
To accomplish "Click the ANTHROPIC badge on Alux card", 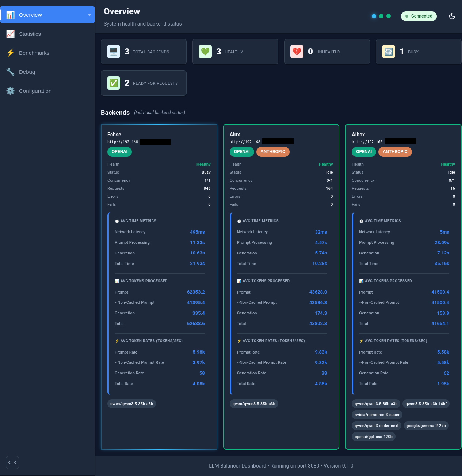I will point(273,152).
